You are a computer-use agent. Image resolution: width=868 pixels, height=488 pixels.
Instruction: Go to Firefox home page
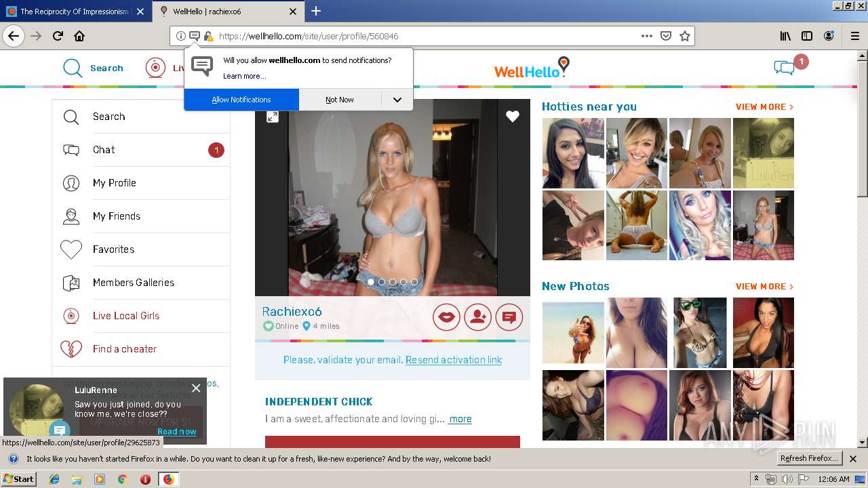(79, 36)
